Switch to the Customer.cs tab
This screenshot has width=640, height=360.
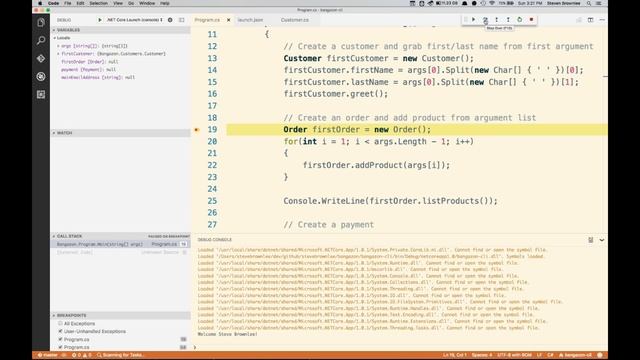(x=295, y=20)
